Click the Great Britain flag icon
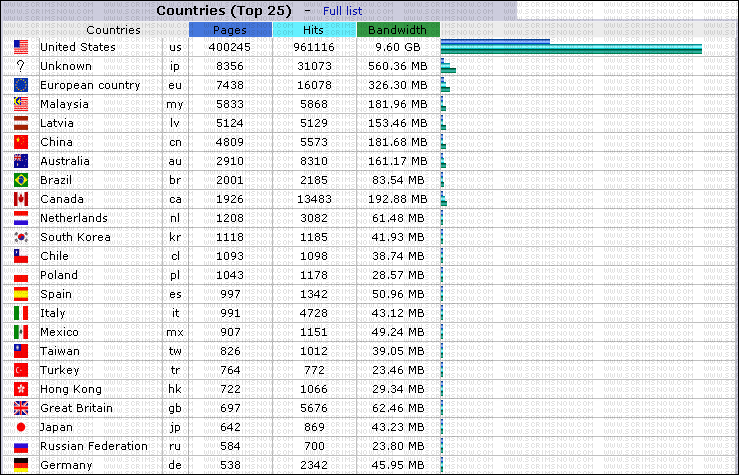This screenshot has height=475, width=739. point(21,408)
